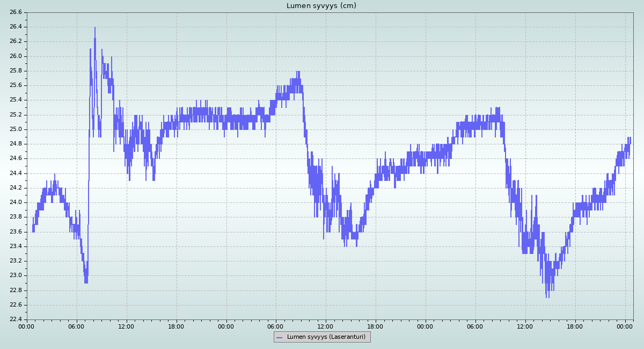Click the chart title Lumen syvyys (cm)
The height and width of the screenshot is (349, 644).
click(x=321, y=6)
